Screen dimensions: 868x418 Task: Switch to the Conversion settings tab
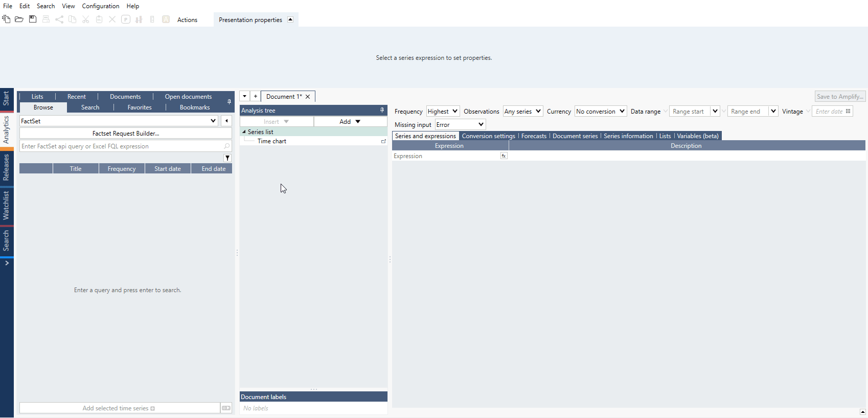click(488, 136)
